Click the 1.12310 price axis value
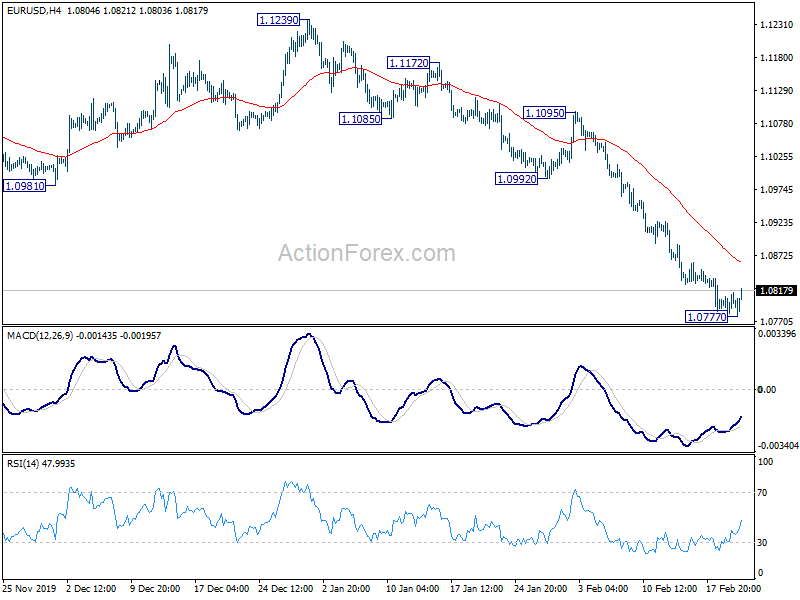Image resolution: width=800 pixels, height=600 pixels. tap(777, 24)
